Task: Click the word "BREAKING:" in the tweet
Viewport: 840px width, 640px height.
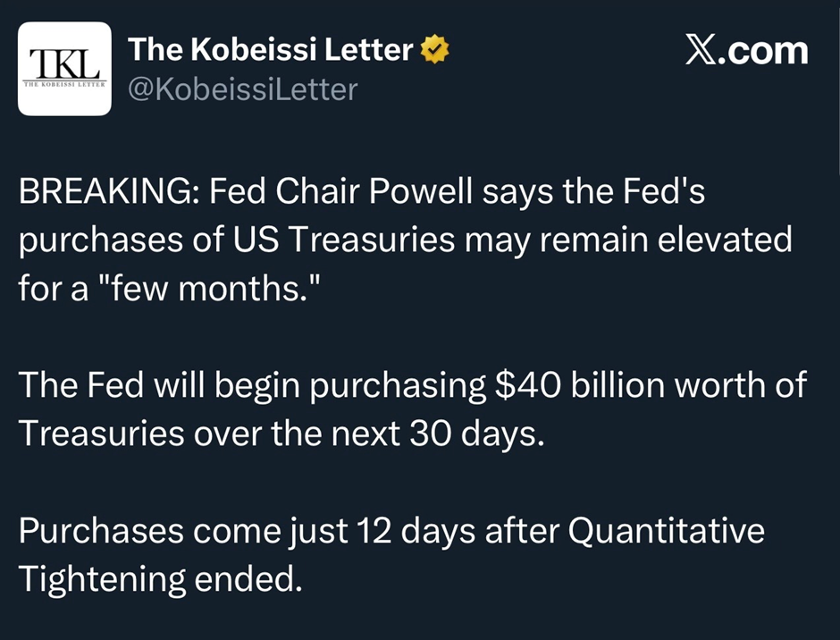Action: click(x=105, y=194)
